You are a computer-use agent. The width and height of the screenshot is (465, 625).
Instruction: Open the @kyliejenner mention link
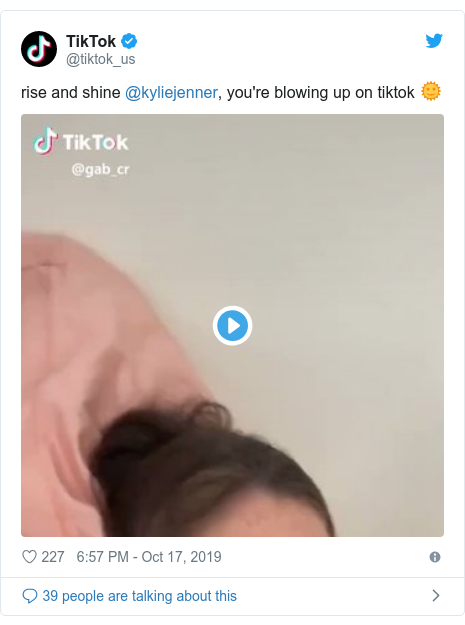pos(171,92)
